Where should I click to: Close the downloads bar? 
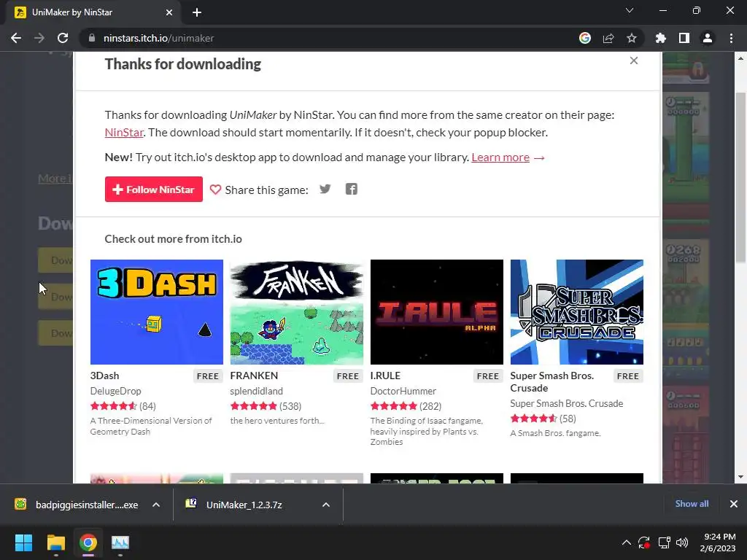pyautogui.click(x=734, y=504)
